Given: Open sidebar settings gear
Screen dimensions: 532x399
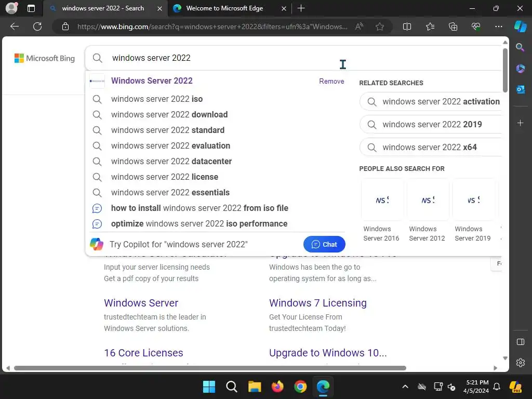Looking at the screenshot, I should (520, 362).
